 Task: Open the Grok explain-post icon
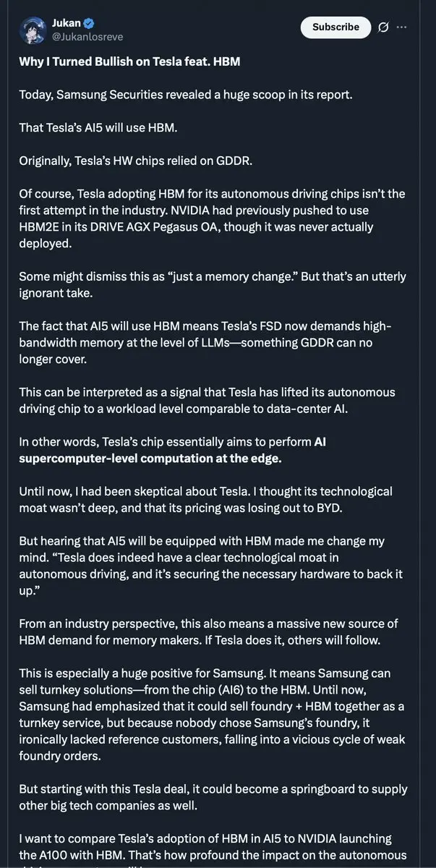tap(383, 27)
